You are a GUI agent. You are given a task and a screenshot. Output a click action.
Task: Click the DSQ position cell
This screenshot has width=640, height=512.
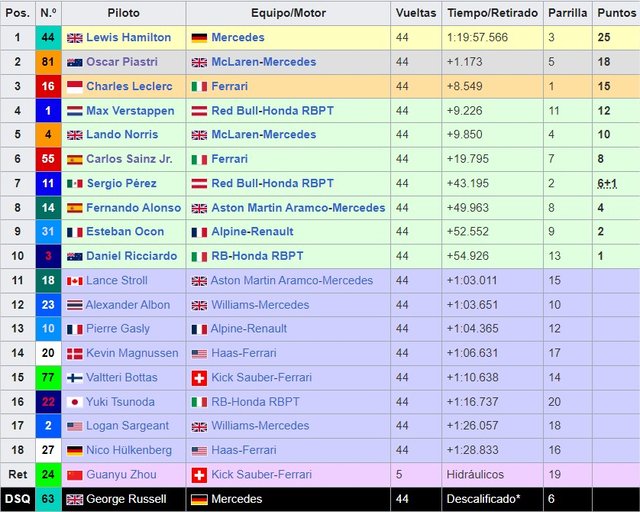18,499
